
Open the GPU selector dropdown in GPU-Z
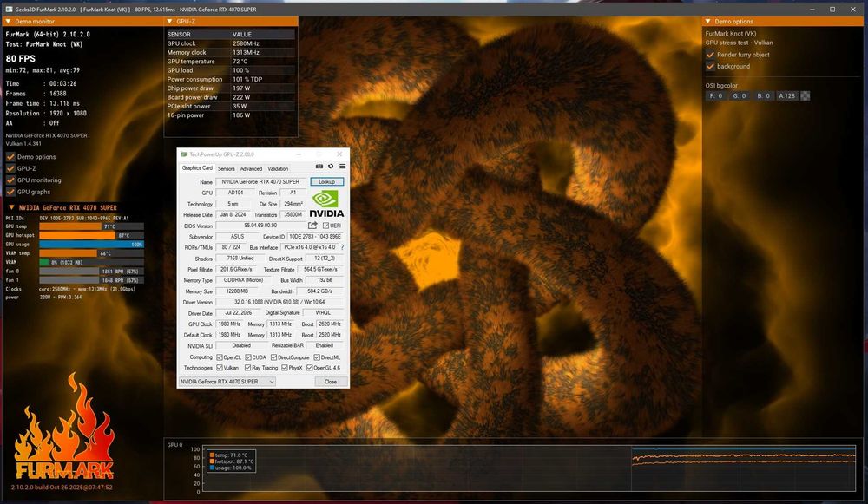227,382
